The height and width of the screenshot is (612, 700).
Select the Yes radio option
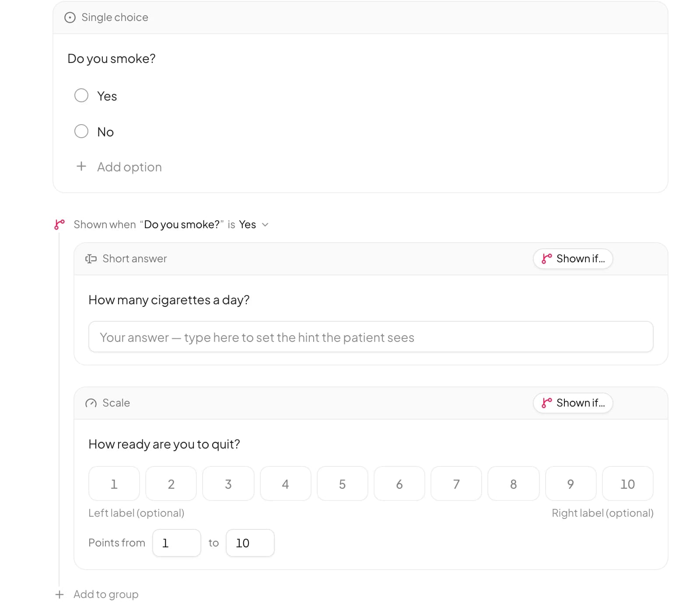81,95
